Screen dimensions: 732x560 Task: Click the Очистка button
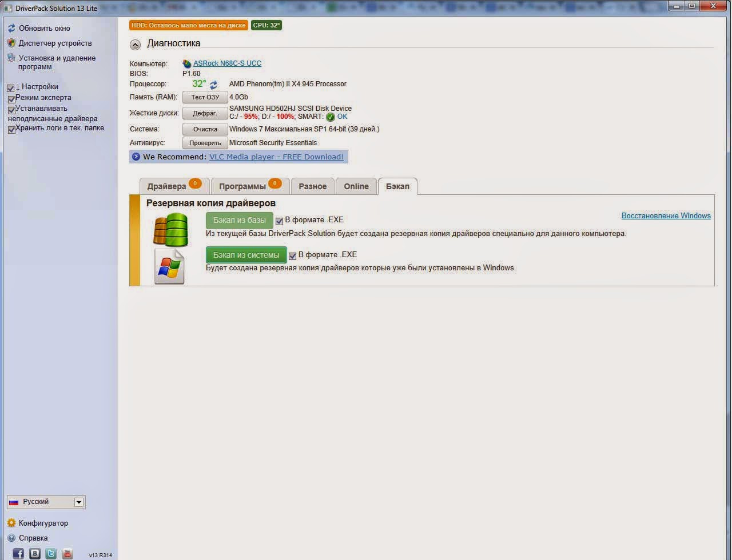click(x=205, y=129)
